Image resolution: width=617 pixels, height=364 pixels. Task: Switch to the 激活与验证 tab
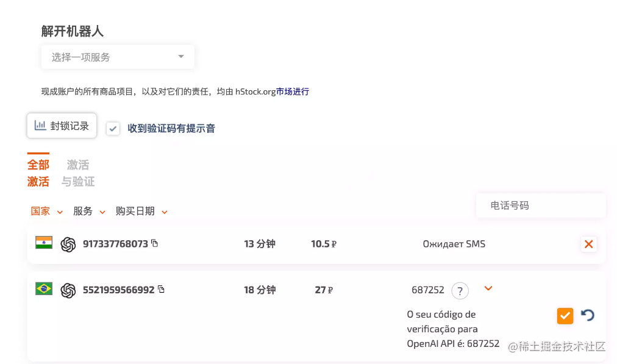78,173
